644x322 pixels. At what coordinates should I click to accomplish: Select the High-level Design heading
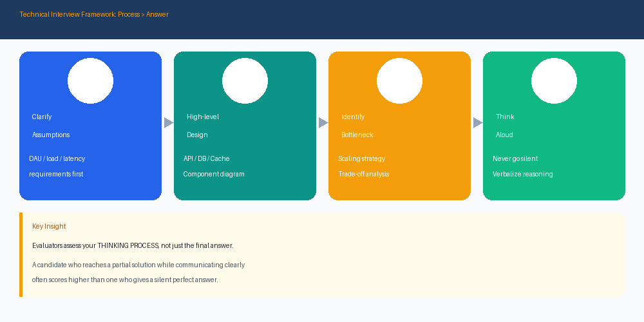pos(202,126)
